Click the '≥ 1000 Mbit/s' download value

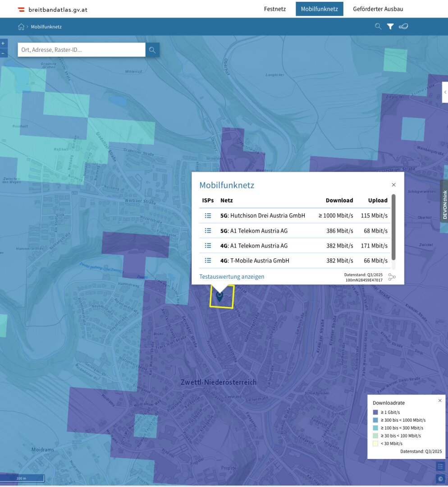coord(336,216)
